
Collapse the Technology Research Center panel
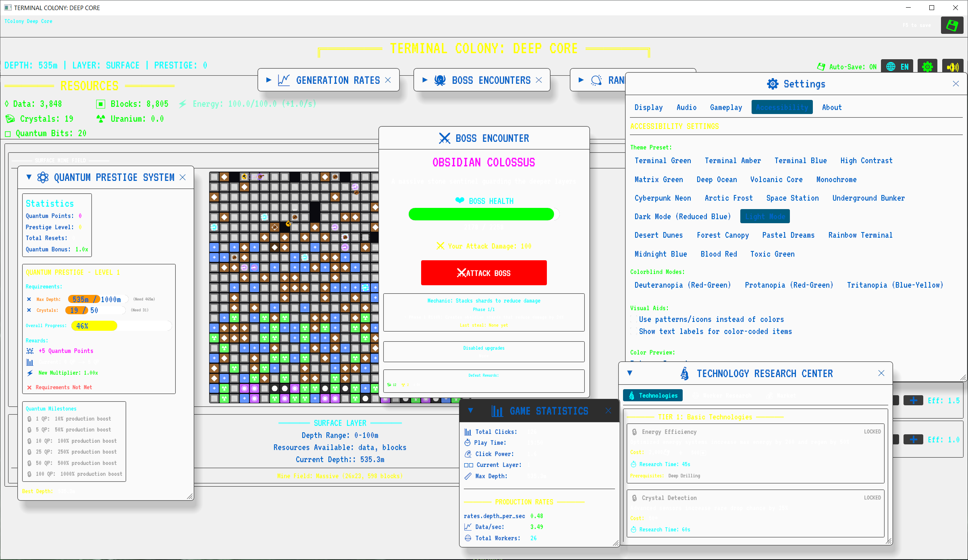[629, 373]
